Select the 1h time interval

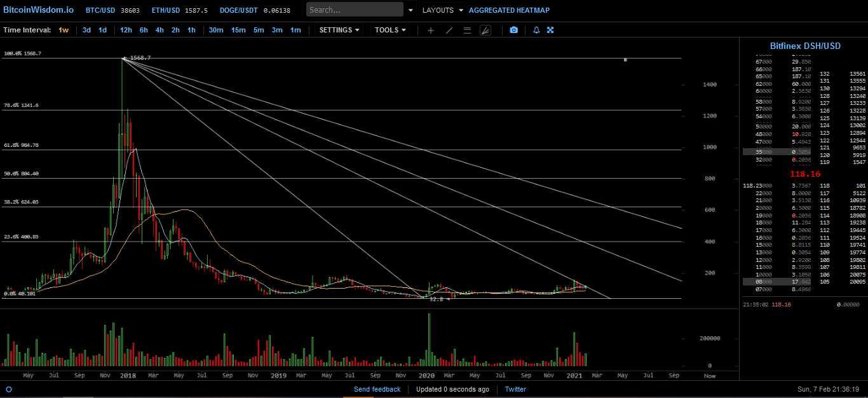click(x=191, y=30)
